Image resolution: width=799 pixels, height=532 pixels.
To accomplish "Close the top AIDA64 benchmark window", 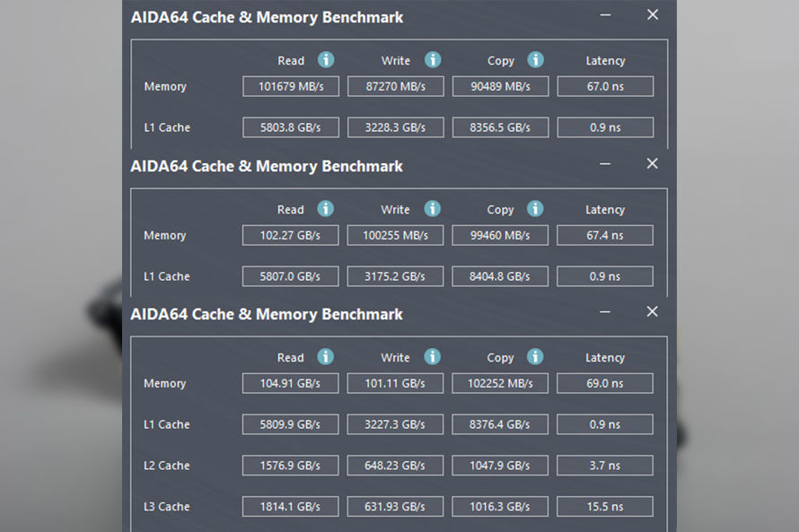I will coord(653,14).
